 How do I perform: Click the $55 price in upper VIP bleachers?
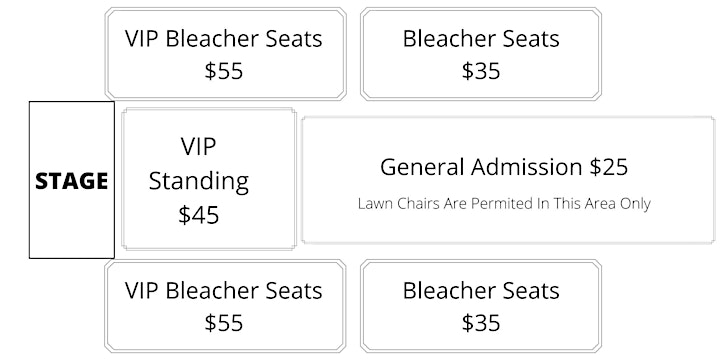[x=224, y=71]
